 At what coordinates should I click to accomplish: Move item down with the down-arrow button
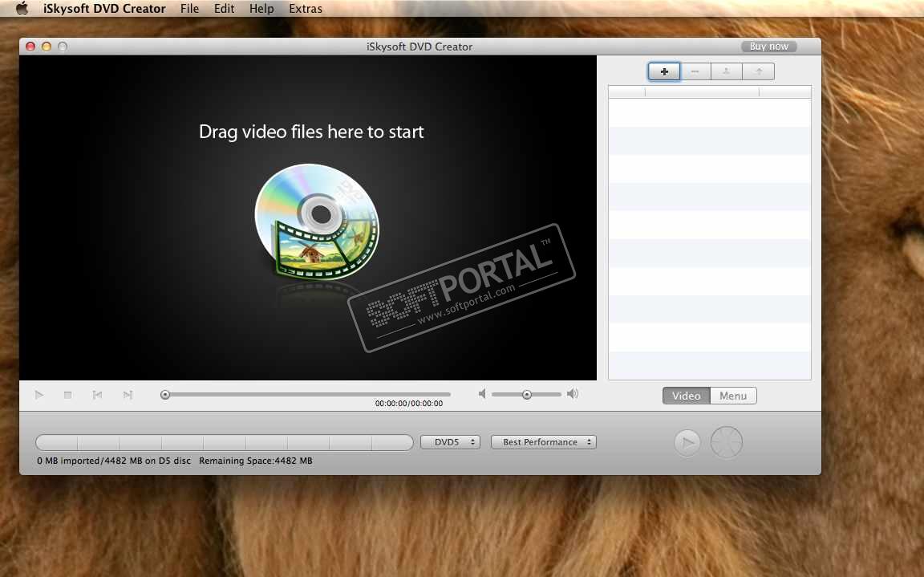tap(727, 71)
